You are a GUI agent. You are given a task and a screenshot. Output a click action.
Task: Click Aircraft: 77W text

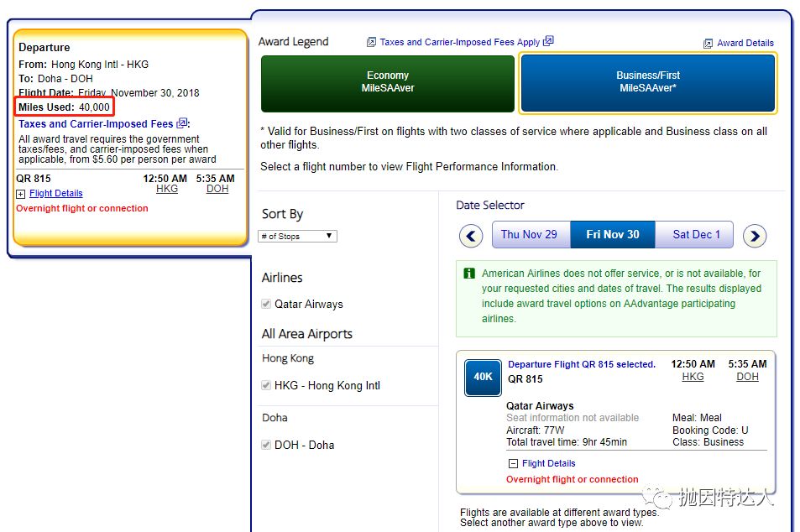[x=536, y=430]
